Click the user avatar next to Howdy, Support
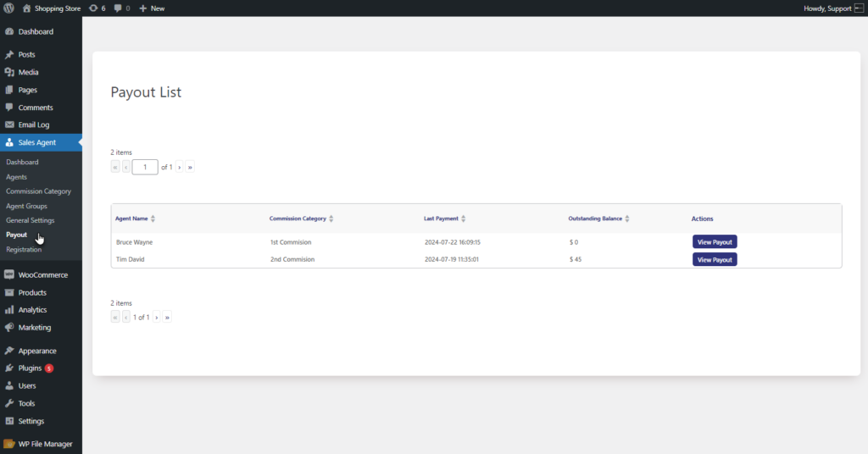This screenshot has height=454, width=868. click(860, 8)
